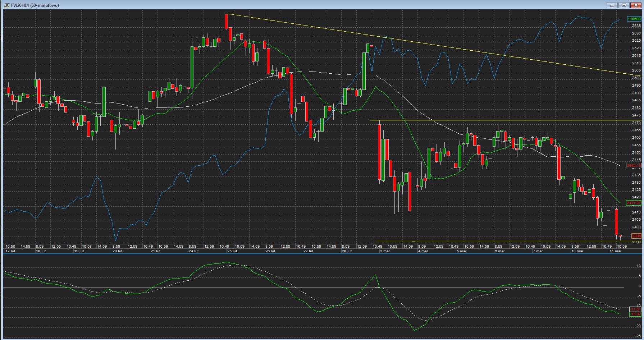
Task: Click the 2460 price axis label
Action: pyautogui.click(x=636, y=138)
